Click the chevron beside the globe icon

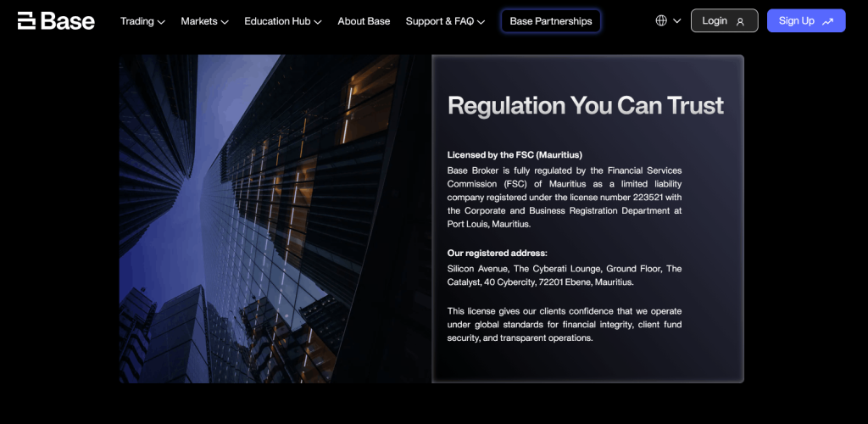point(677,21)
